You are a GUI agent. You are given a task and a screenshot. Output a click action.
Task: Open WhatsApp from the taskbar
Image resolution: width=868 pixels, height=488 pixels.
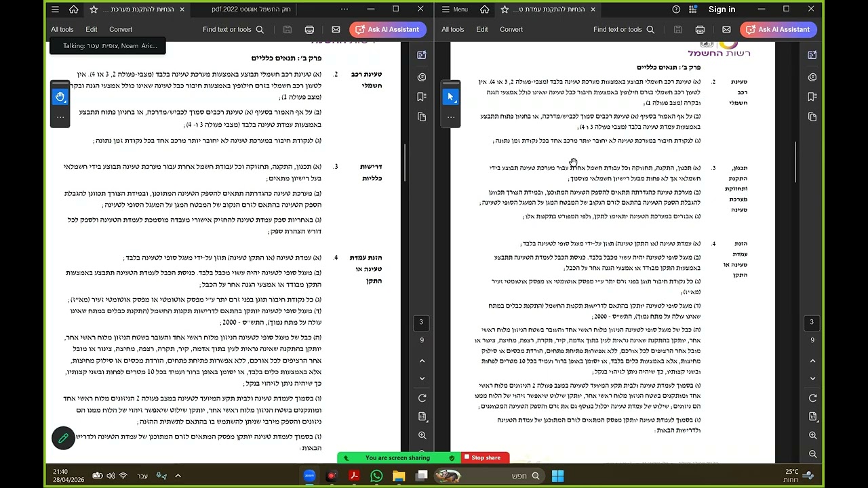tap(376, 476)
